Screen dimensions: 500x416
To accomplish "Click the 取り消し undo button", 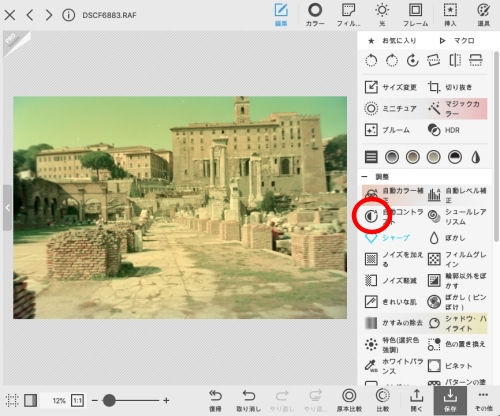I will pyautogui.click(x=248, y=400).
